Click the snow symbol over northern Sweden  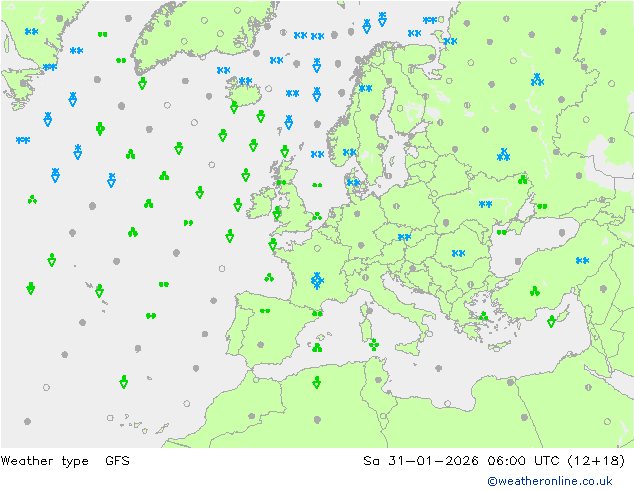click(366, 88)
